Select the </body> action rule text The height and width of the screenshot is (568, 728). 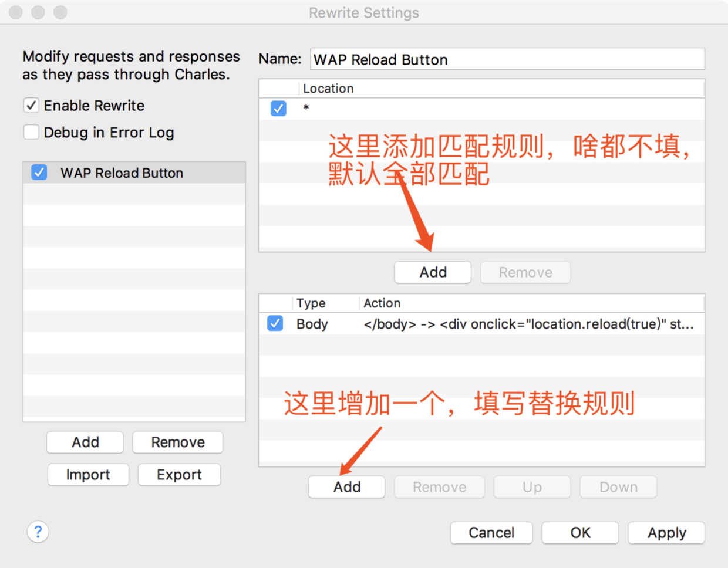(x=528, y=324)
